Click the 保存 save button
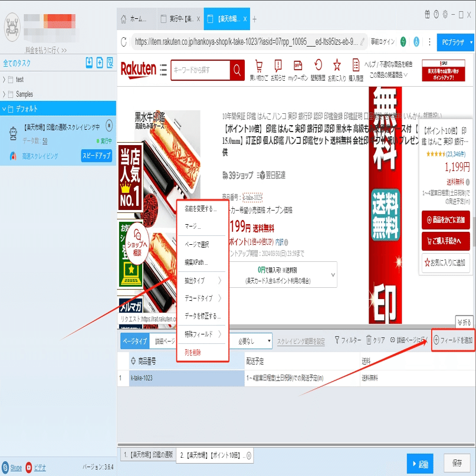Image resolution: width=476 pixels, height=476 pixels. (457, 463)
